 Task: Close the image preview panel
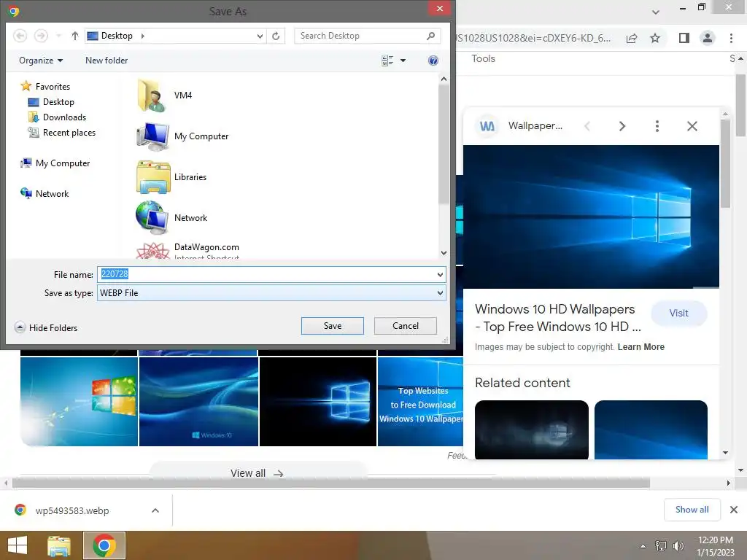pyautogui.click(x=692, y=126)
